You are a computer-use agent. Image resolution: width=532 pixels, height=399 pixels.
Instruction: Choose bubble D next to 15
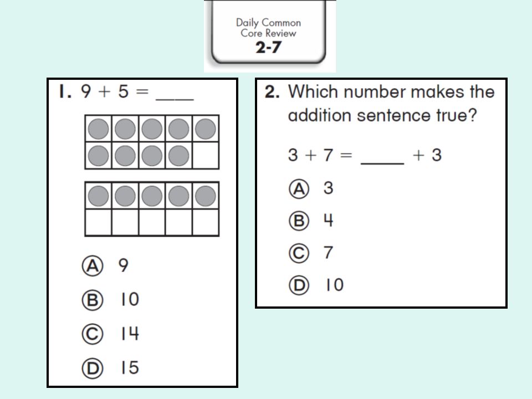coord(93,368)
